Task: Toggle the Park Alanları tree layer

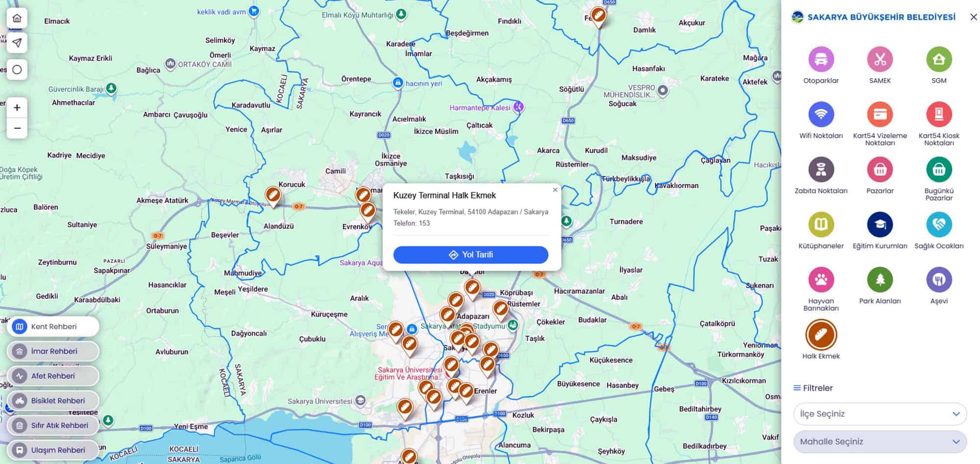Action: coord(880,280)
